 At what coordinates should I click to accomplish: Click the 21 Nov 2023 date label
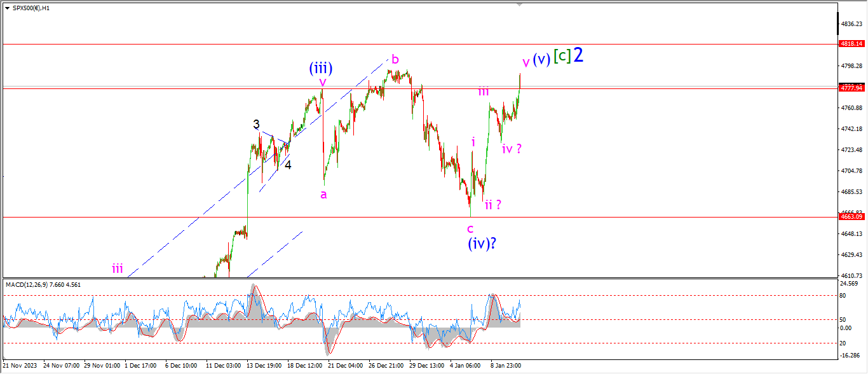click(18, 366)
